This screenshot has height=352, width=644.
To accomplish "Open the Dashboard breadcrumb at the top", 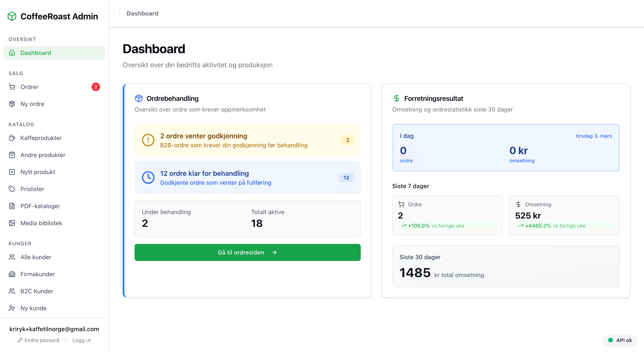I will click(142, 13).
